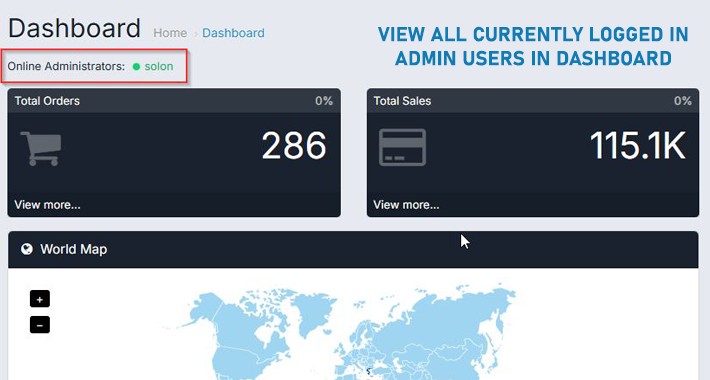
Task: Click the Total Orders card title
Action: click(47, 101)
